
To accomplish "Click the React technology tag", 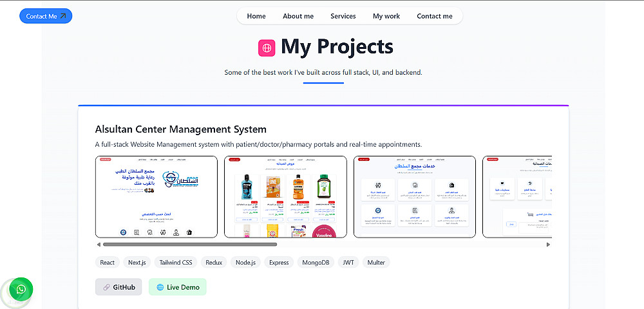I will tap(108, 262).
